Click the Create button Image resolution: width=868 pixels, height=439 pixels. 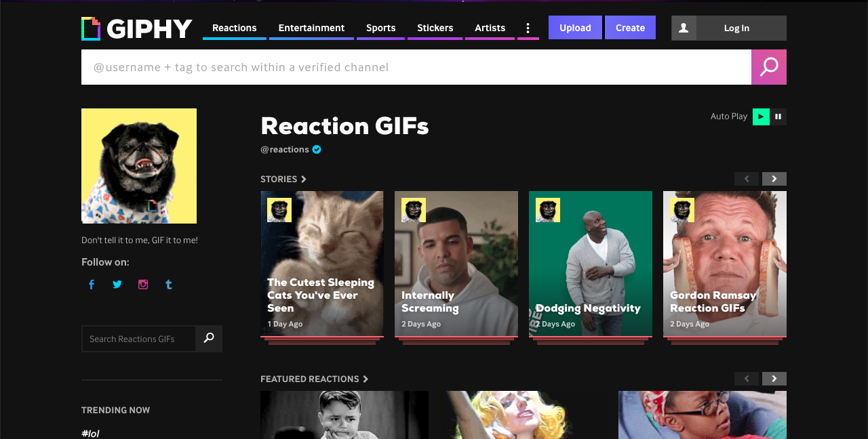click(x=630, y=28)
